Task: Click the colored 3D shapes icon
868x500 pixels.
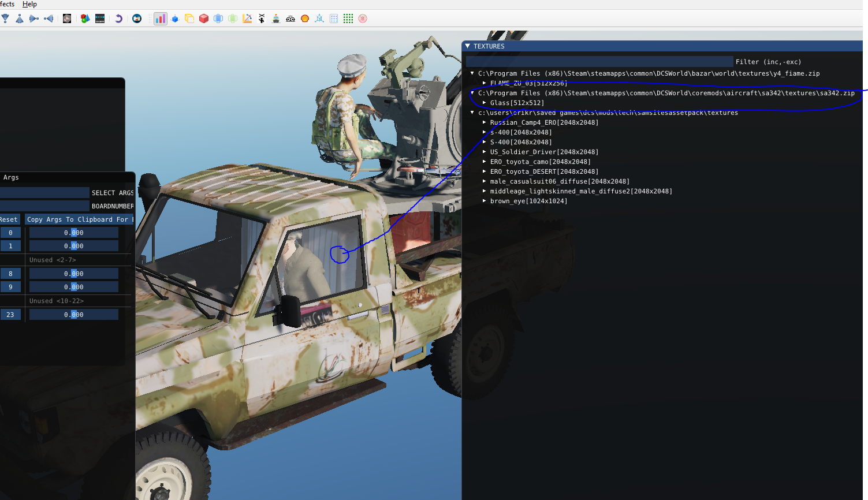Action: click(85, 18)
